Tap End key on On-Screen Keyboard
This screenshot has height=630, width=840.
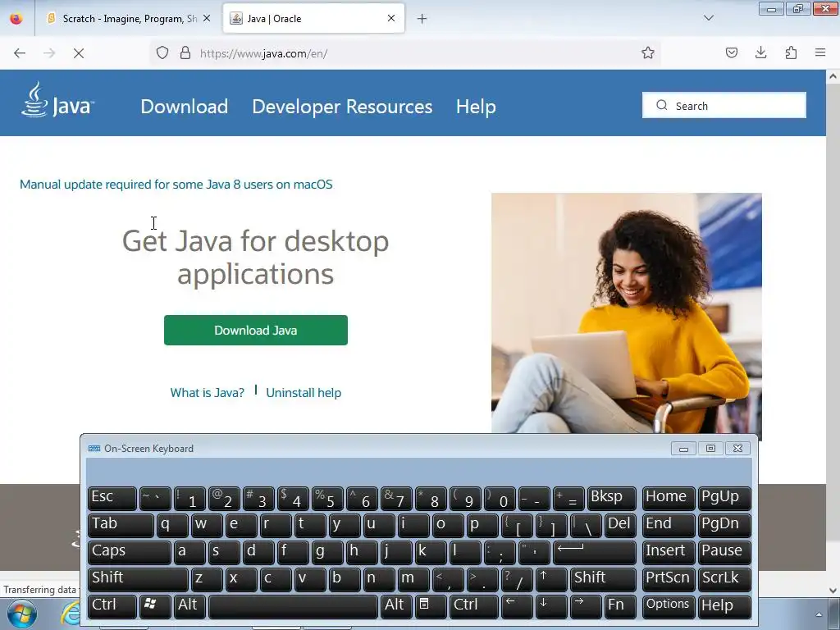(x=669, y=525)
